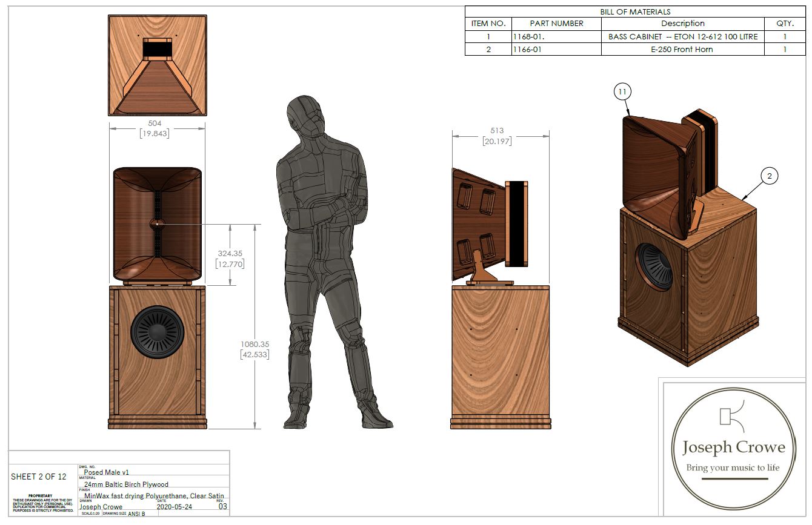Select the top view of the horn
Image resolution: width=812 pixels, height=525 pixels.
[x=157, y=65]
